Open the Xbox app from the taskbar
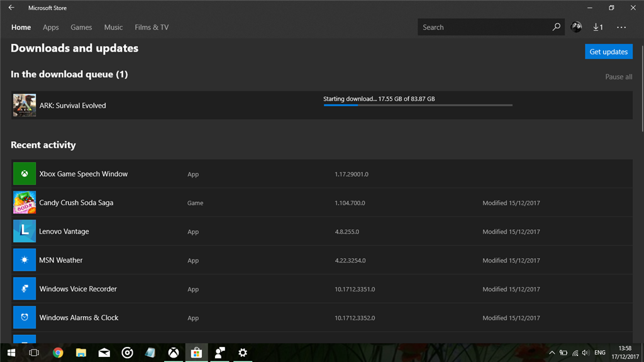This screenshot has height=362, width=644. [x=174, y=353]
